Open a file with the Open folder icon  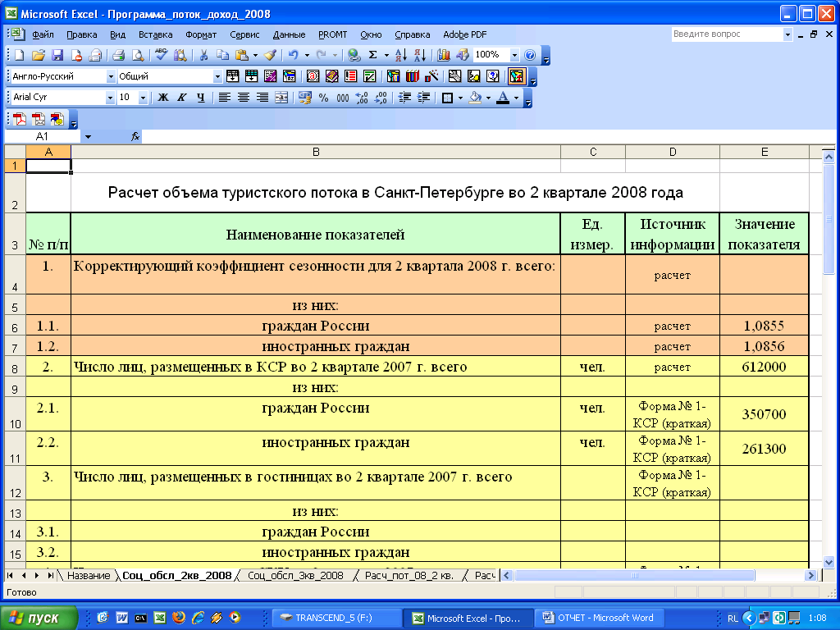point(38,55)
